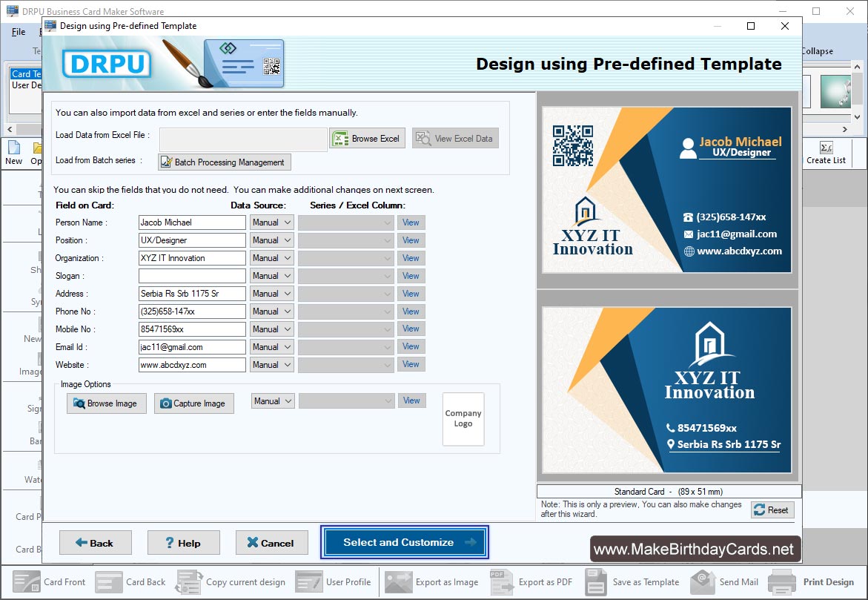Click the Save as Template icon
The width and height of the screenshot is (868, 600).
point(596,581)
